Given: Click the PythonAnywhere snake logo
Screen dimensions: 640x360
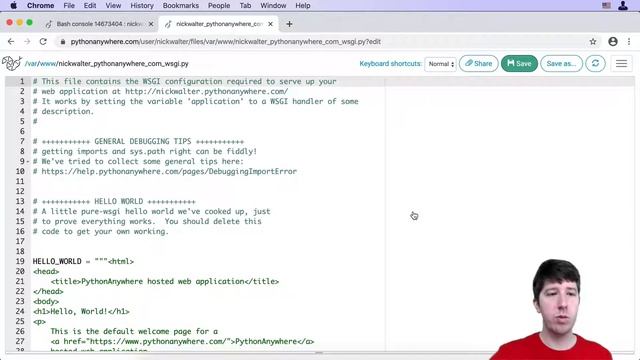Looking at the screenshot, I should [x=11, y=63].
